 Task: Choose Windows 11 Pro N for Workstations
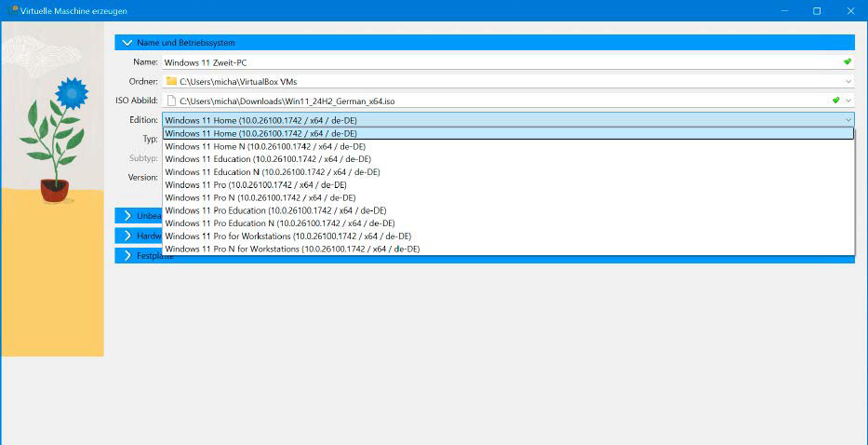pyautogui.click(x=508, y=249)
